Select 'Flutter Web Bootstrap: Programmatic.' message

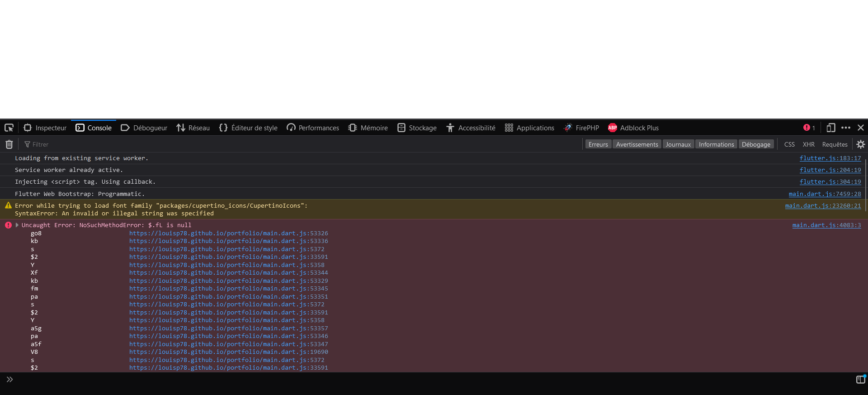80,194
